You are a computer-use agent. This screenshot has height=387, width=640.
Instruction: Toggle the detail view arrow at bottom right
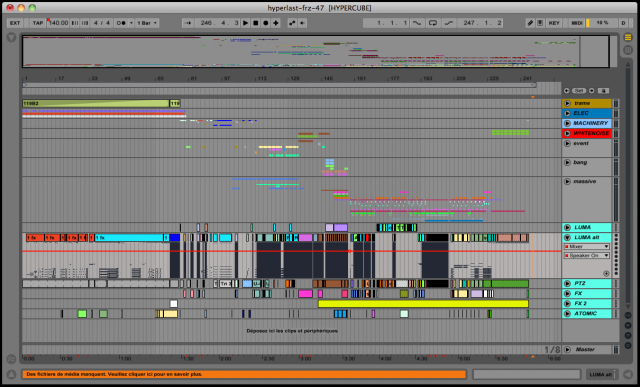[628, 374]
